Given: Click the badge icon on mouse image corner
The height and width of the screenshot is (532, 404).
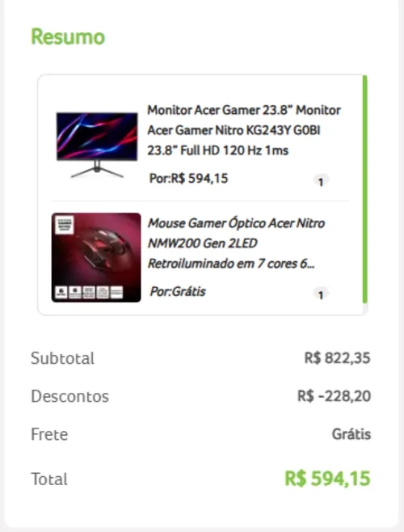Looking at the screenshot, I should 65,225.
